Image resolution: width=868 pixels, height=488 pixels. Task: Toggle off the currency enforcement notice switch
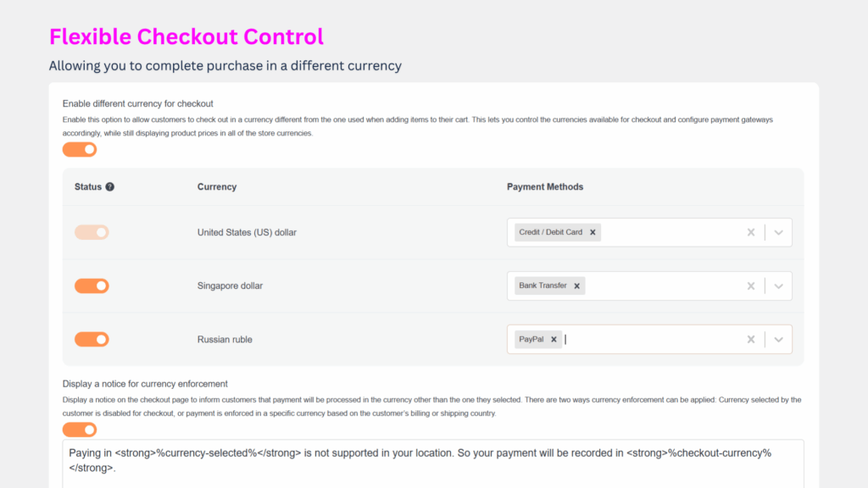(x=80, y=430)
